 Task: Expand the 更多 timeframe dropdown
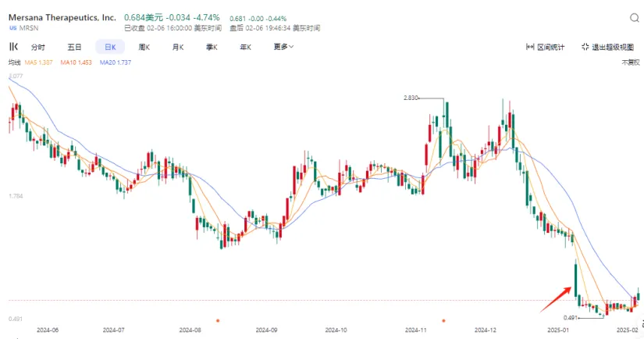[283, 47]
